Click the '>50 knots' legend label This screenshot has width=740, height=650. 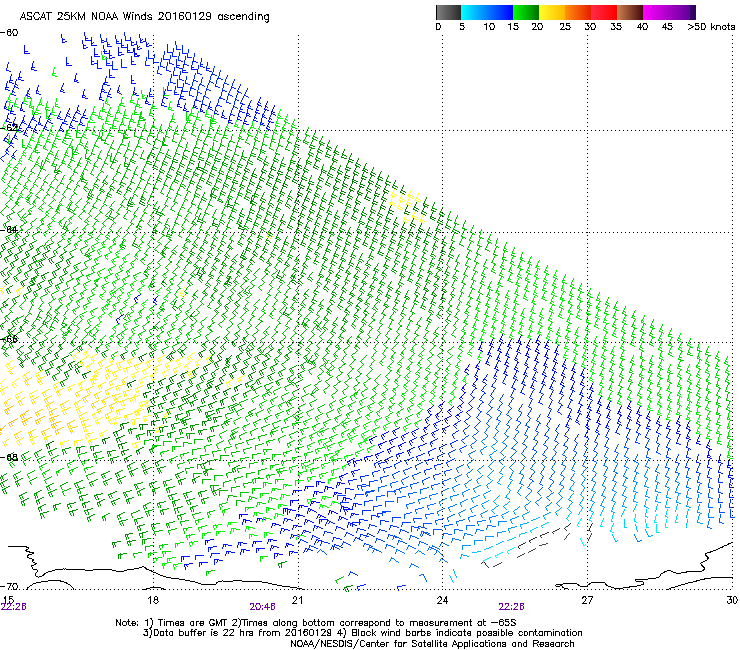pyautogui.click(x=711, y=27)
